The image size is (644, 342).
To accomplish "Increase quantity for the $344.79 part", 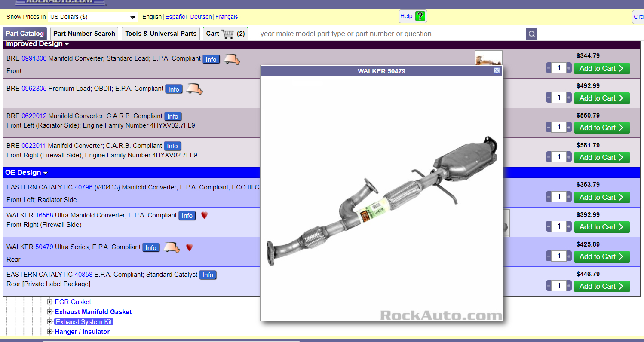I will click(x=569, y=68).
